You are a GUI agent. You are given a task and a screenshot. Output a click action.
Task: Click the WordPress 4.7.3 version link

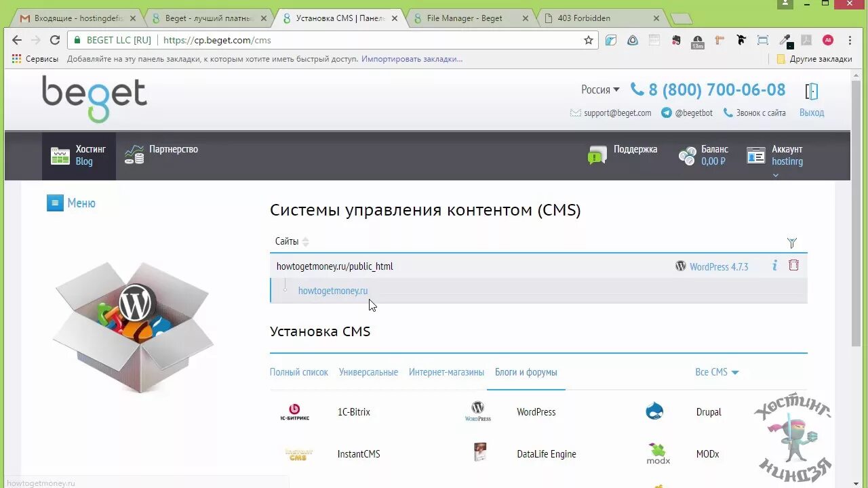tap(719, 266)
